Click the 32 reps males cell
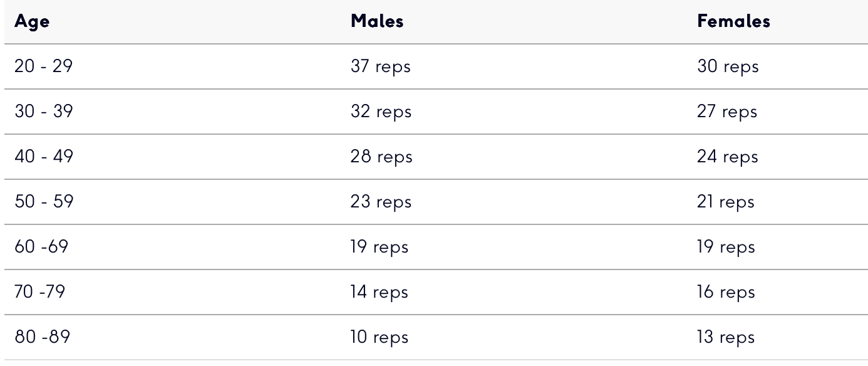Image resolution: width=868 pixels, height=366 pixels. click(x=381, y=112)
